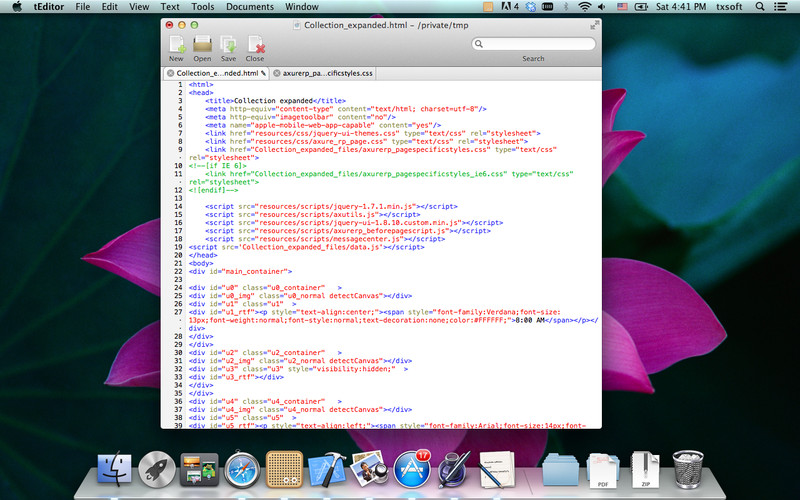Click "<!--[if IE 6]>" comment on line 10
The width and height of the screenshot is (800, 500).
[x=218, y=166]
